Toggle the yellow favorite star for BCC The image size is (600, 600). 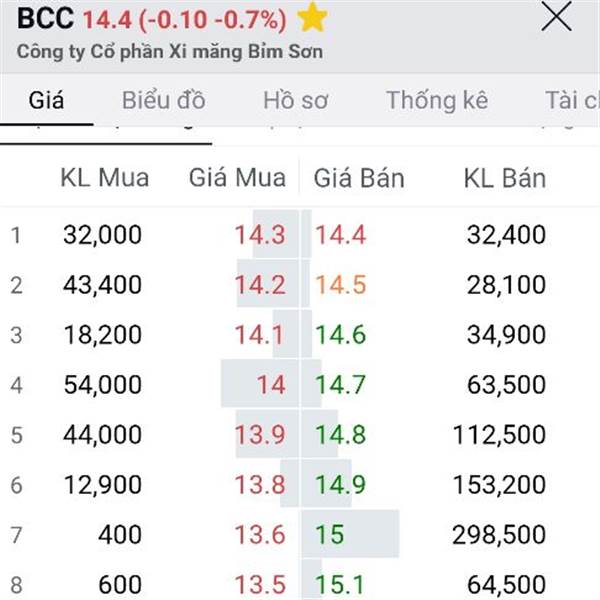point(312,18)
